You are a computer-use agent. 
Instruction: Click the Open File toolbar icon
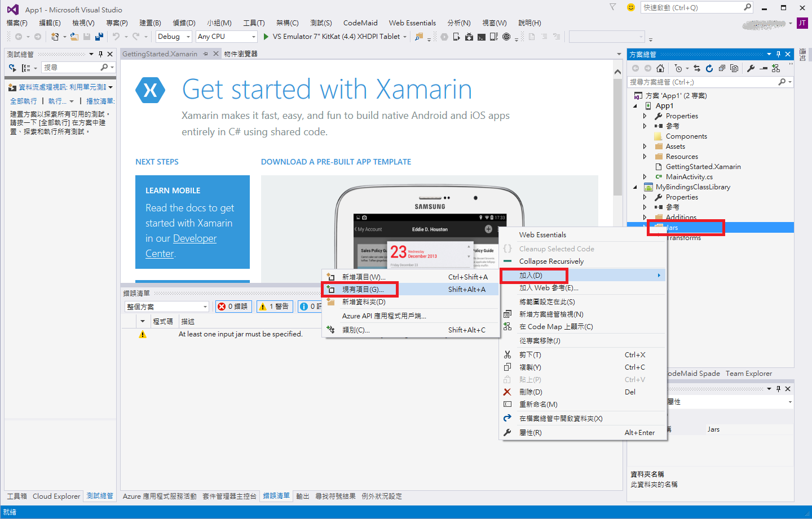(74, 37)
